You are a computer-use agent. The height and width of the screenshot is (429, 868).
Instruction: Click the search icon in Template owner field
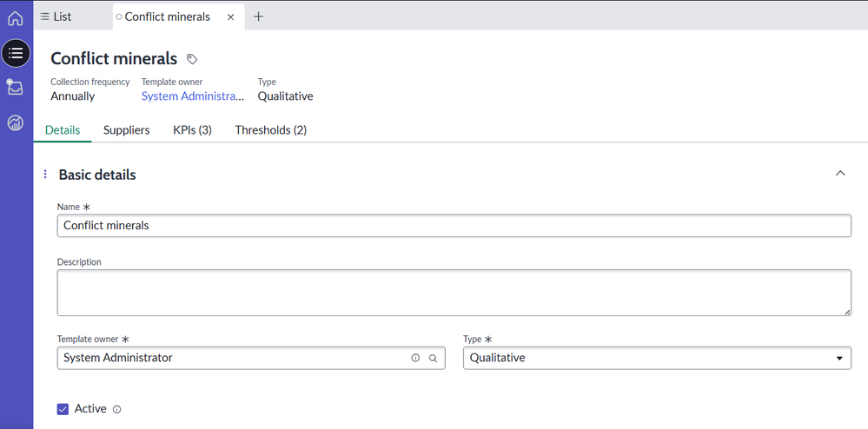(x=433, y=358)
